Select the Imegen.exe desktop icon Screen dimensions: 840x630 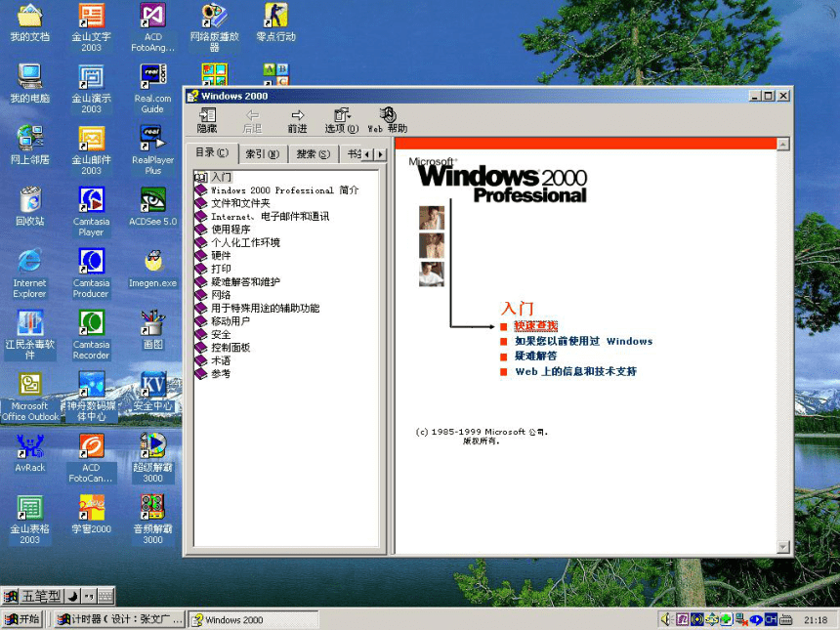click(x=152, y=269)
